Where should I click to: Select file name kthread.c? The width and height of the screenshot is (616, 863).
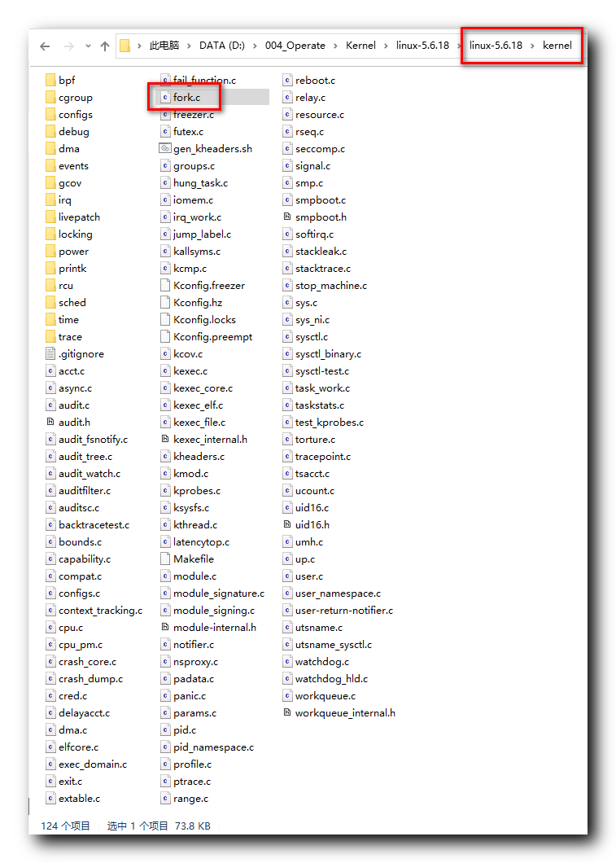pyautogui.click(x=195, y=524)
